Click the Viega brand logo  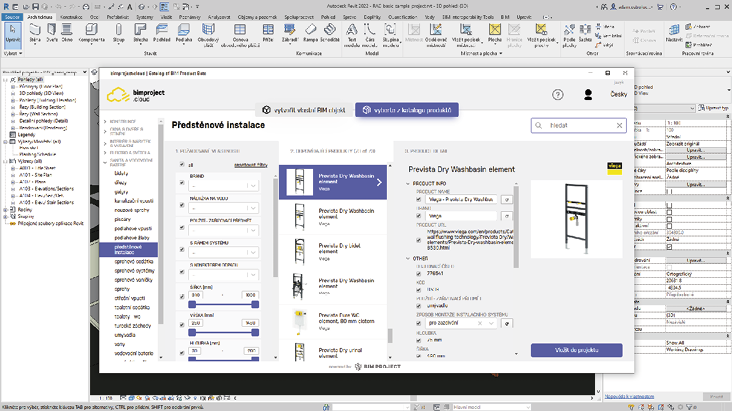click(x=615, y=168)
